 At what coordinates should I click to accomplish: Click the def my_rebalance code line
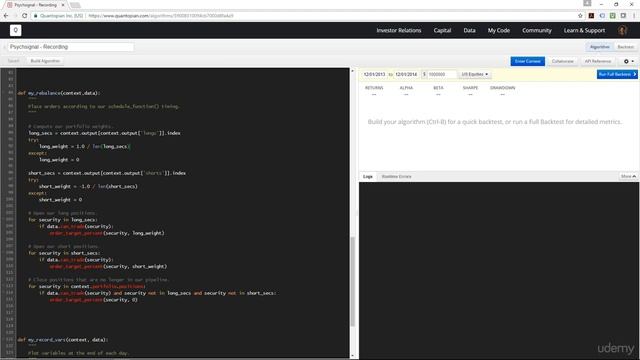click(59, 93)
